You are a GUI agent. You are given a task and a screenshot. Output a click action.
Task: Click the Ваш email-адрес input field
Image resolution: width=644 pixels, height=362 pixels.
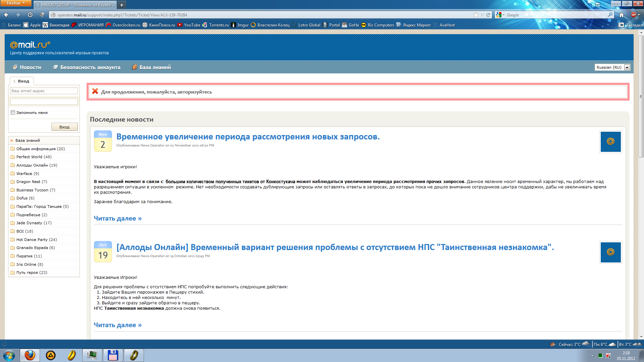point(44,91)
